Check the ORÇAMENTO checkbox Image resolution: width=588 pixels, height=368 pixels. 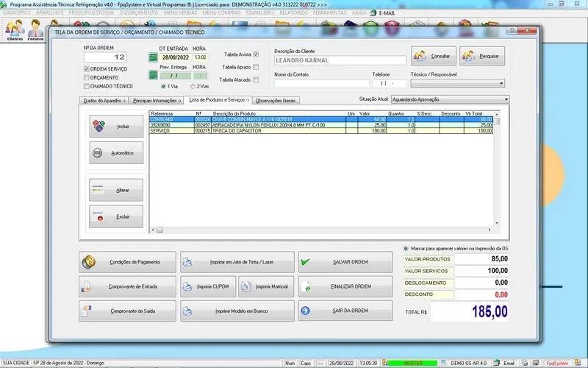tap(87, 77)
